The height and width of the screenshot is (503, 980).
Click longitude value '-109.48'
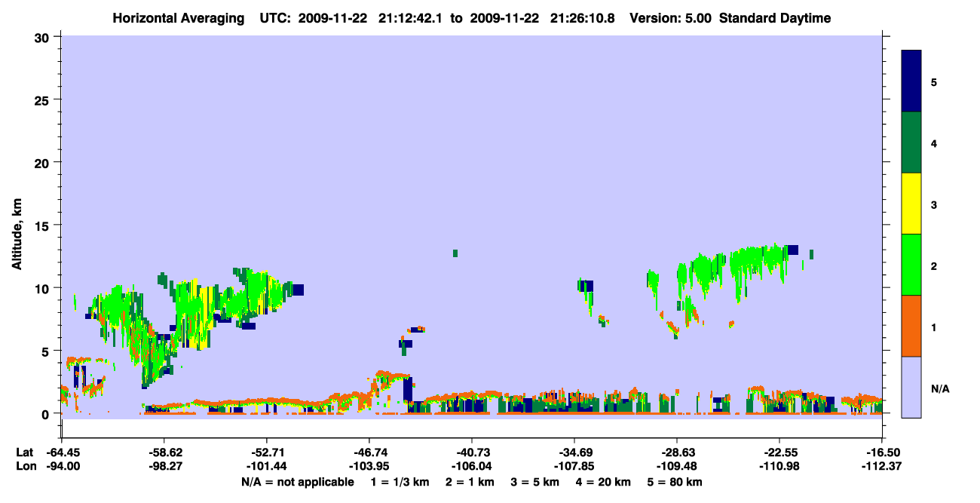(677, 466)
